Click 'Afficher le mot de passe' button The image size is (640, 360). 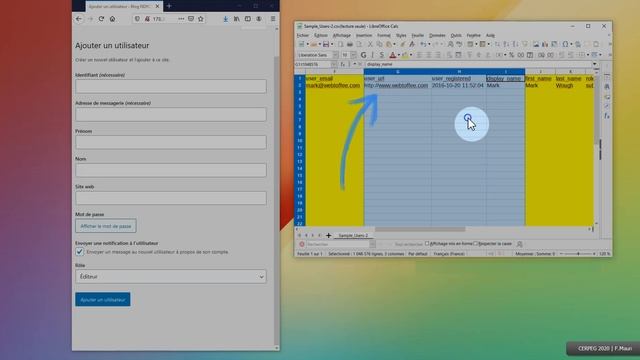(106, 226)
